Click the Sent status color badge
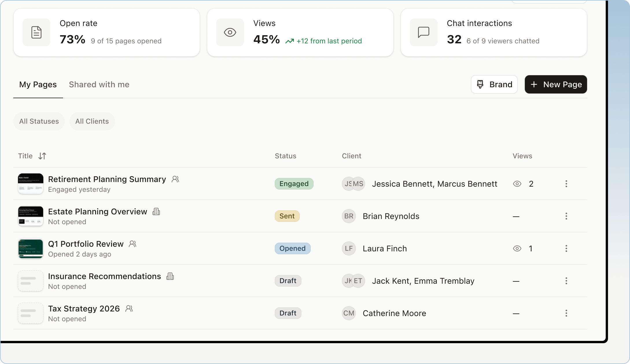 click(x=287, y=216)
